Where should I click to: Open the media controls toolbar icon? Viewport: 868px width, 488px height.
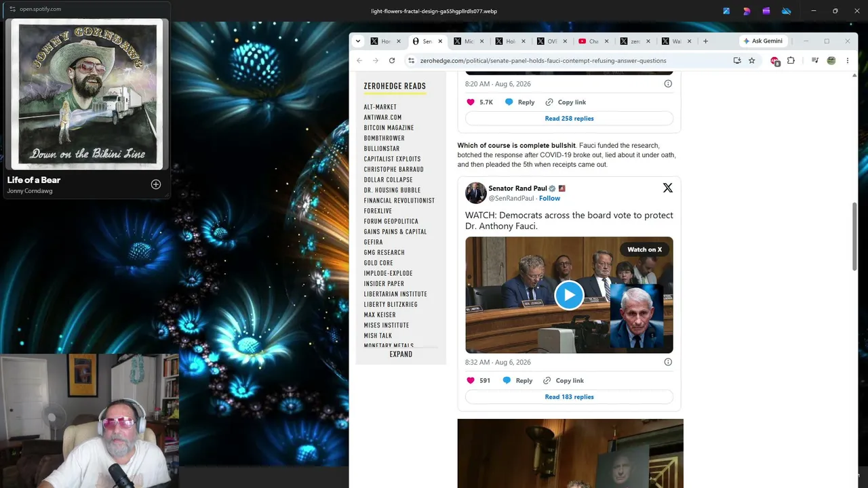tap(815, 60)
